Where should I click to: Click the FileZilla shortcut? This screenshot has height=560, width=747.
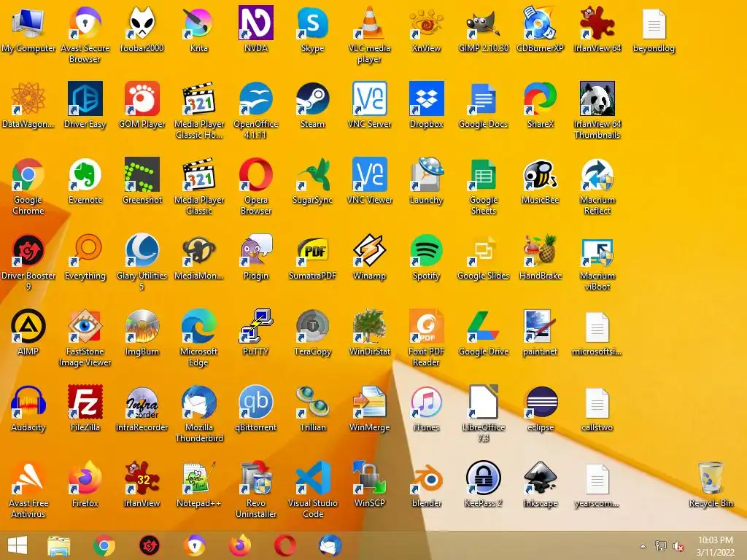pos(85,402)
